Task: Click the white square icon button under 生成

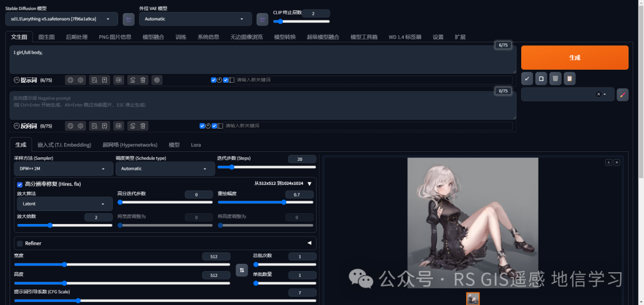Action: coord(541,79)
